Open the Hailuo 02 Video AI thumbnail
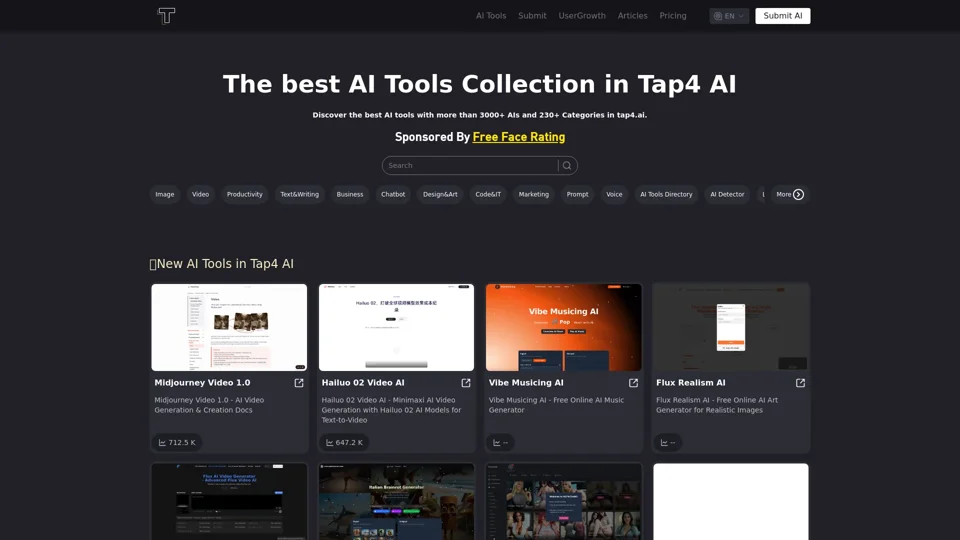This screenshot has height=540, width=960. tap(396, 327)
